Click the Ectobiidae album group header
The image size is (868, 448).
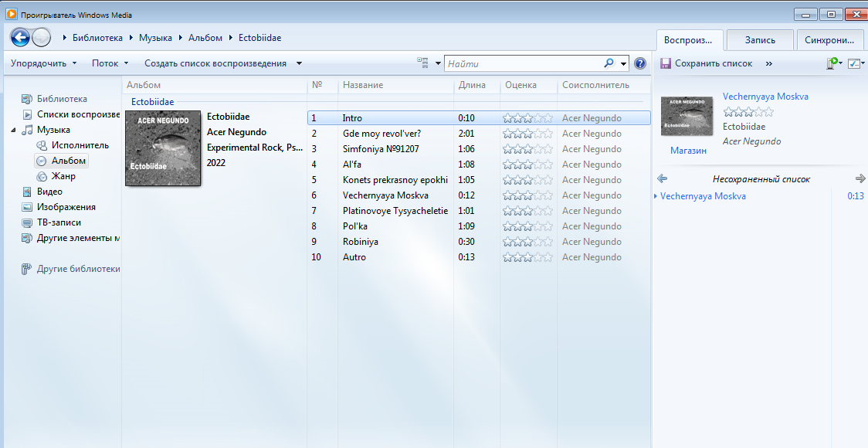point(152,102)
